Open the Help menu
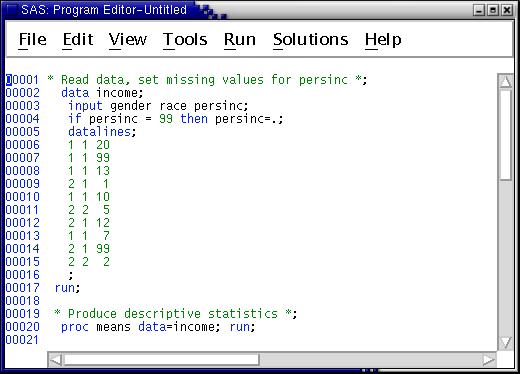 (383, 40)
